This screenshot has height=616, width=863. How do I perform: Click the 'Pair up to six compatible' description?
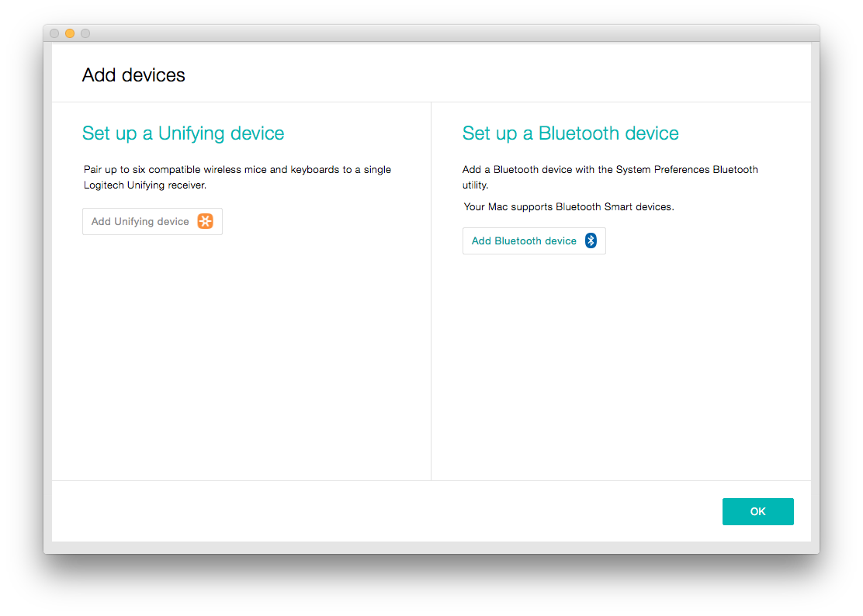pyautogui.click(x=237, y=177)
